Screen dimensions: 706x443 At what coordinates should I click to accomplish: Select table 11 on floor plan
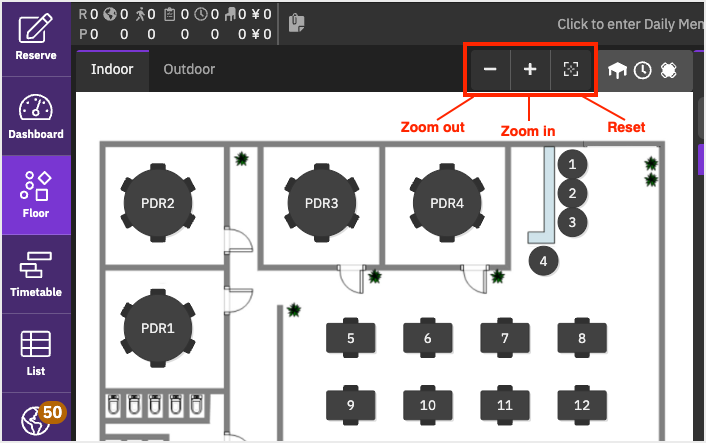[505, 405]
